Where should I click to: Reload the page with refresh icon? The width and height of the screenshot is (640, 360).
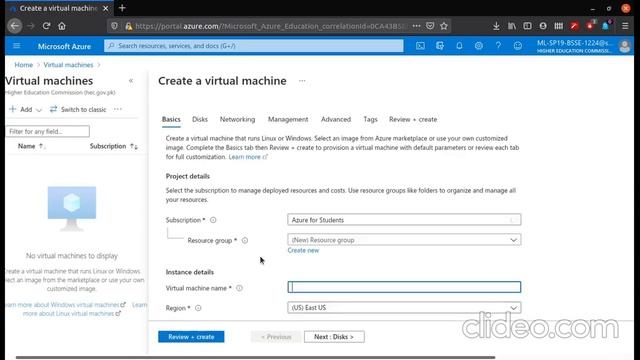pos(46,26)
